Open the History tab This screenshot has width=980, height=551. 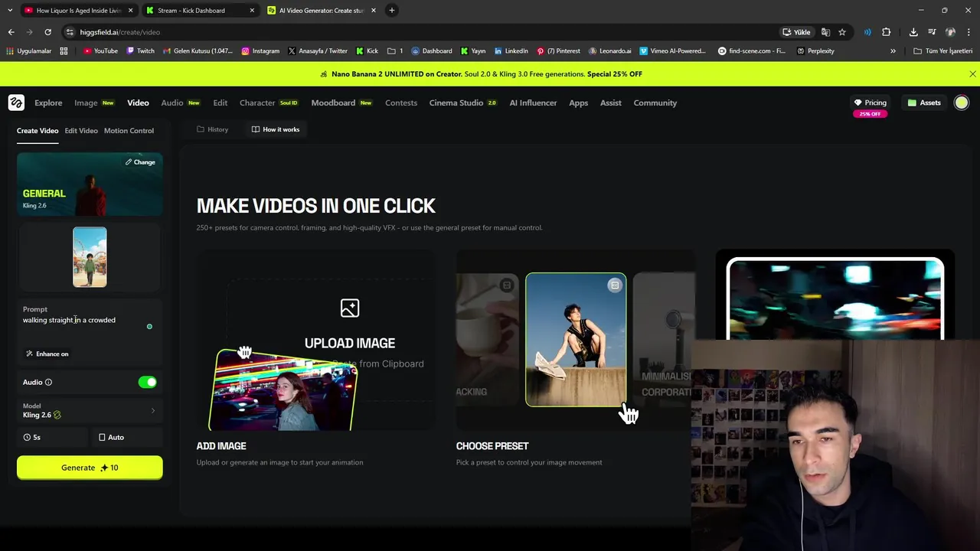[213, 129]
